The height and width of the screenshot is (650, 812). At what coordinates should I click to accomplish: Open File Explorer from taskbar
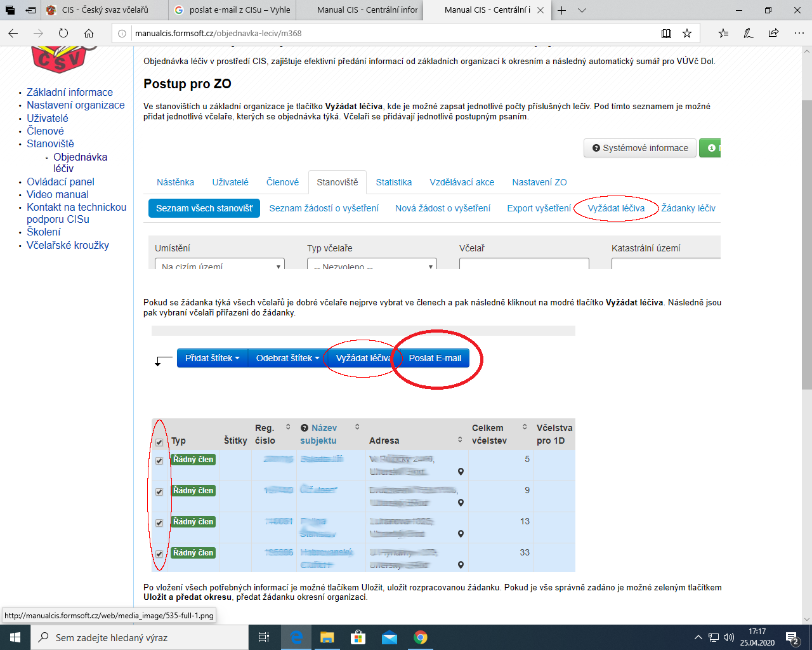click(327, 637)
